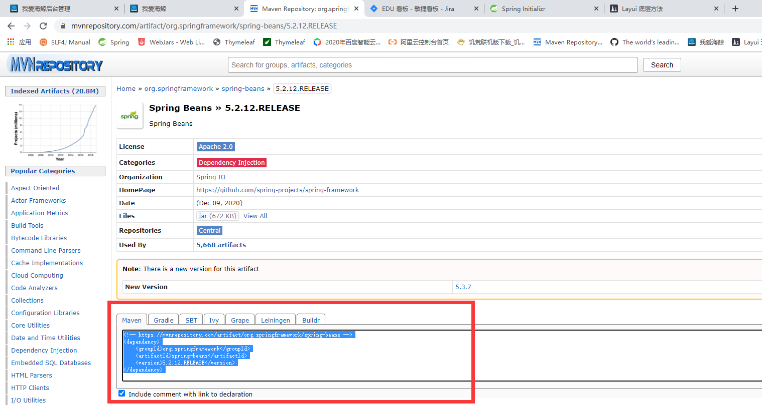Open HTML Parsers category
This screenshot has width=762, height=405.
pyautogui.click(x=32, y=375)
